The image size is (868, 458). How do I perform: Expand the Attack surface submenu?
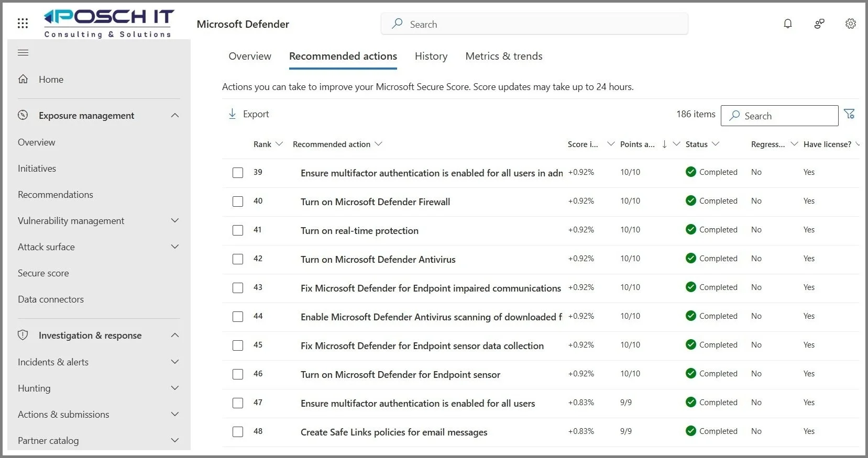[175, 247]
